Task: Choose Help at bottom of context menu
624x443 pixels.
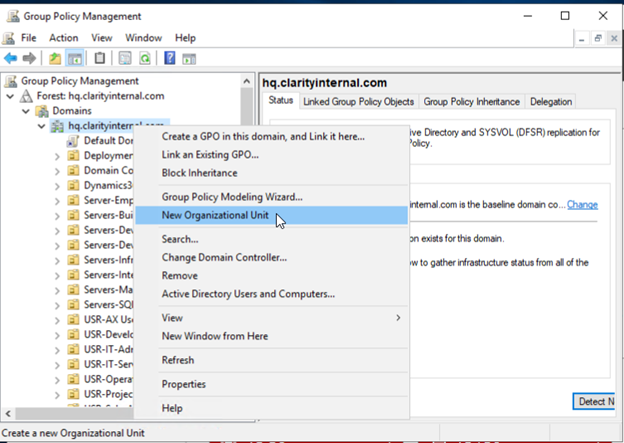Action: [271, 408]
